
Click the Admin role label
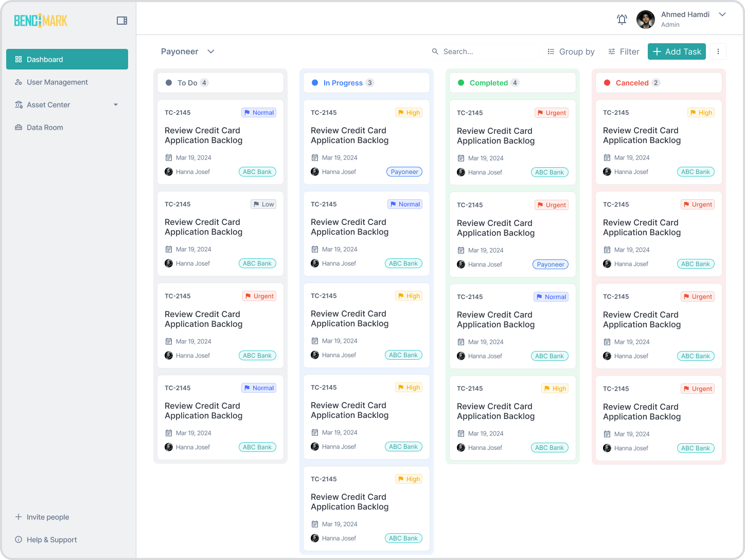coord(670,25)
